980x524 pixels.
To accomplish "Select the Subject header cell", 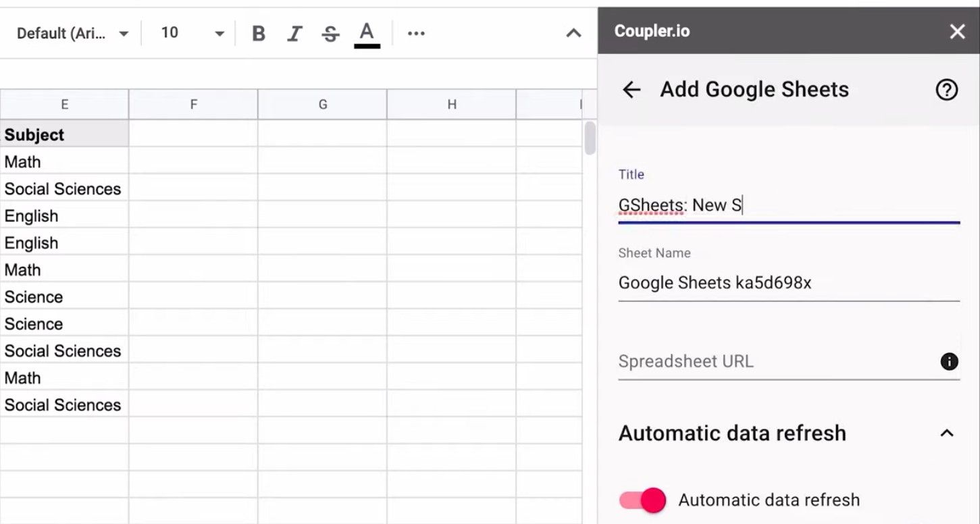I will pos(64,134).
